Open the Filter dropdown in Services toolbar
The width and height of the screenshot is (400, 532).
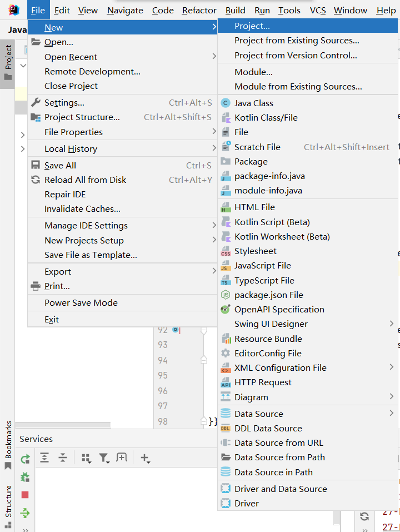(x=104, y=459)
